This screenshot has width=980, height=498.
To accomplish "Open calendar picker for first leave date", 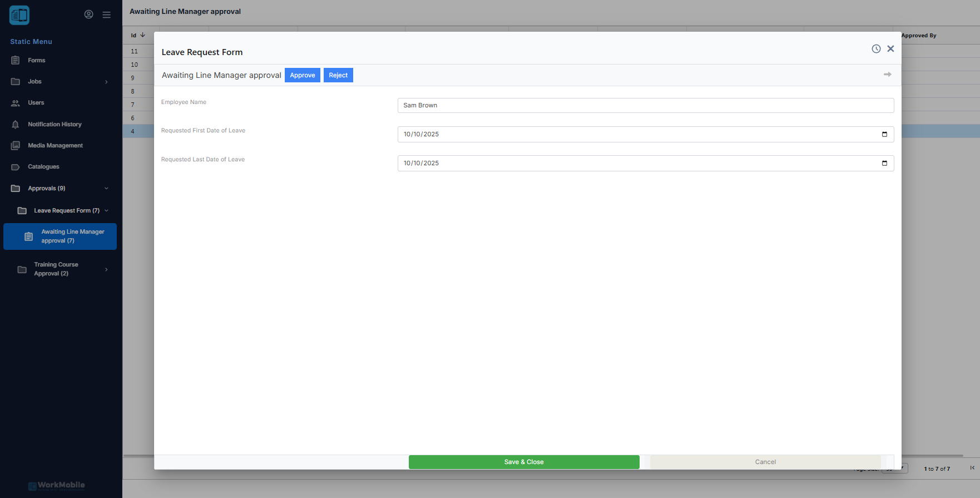I will [x=884, y=134].
